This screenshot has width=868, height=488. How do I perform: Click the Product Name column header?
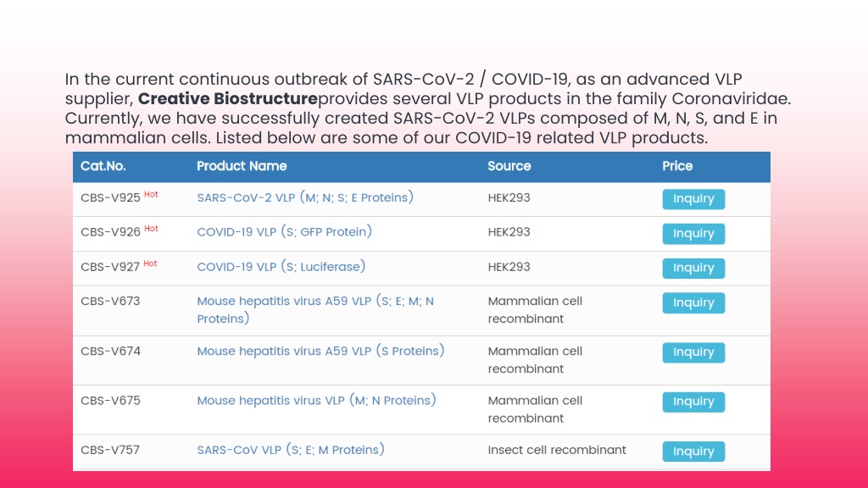pyautogui.click(x=242, y=167)
